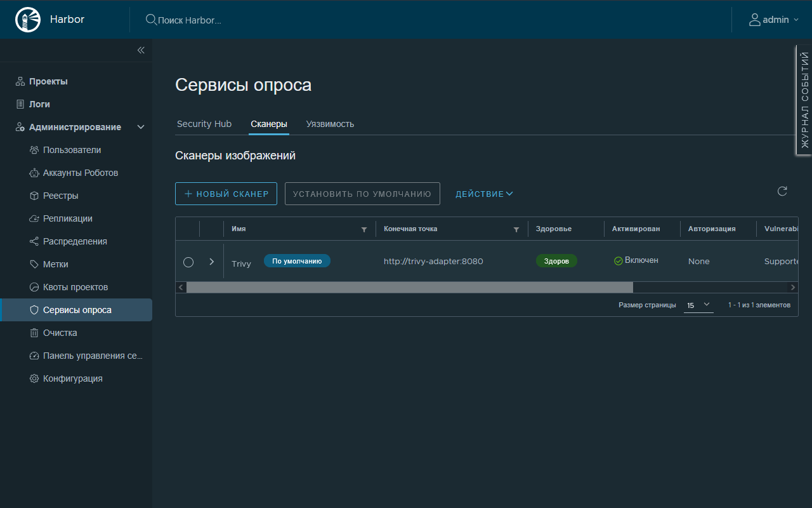Open the page size selector
812x508 pixels.
pos(698,305)
